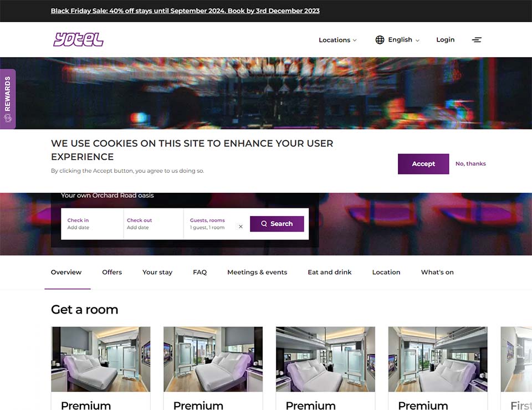
Task: Click the Login link
Action: point(445,40)
